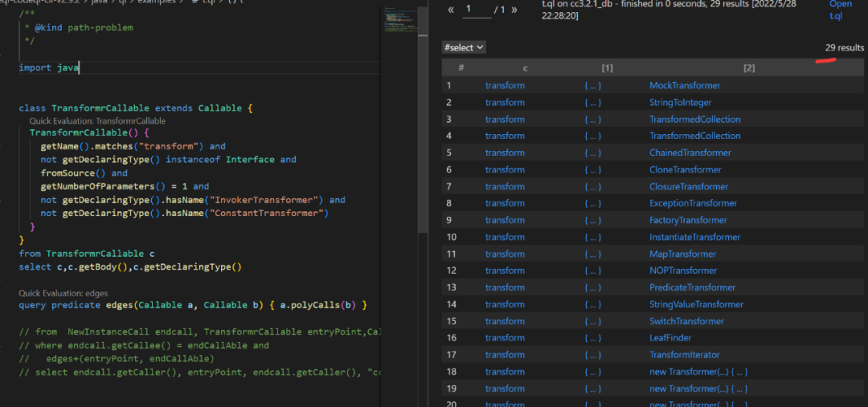This screenshot has height=407, width=868.
Task: Open SwitchTransformer result link
Action: click(x=686, y=321)
